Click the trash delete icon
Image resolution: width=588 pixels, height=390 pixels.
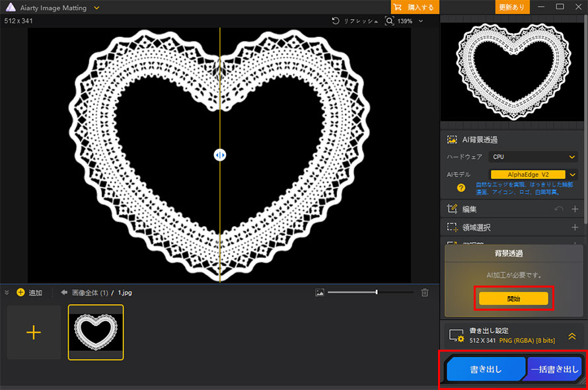[x=425, y=292]
